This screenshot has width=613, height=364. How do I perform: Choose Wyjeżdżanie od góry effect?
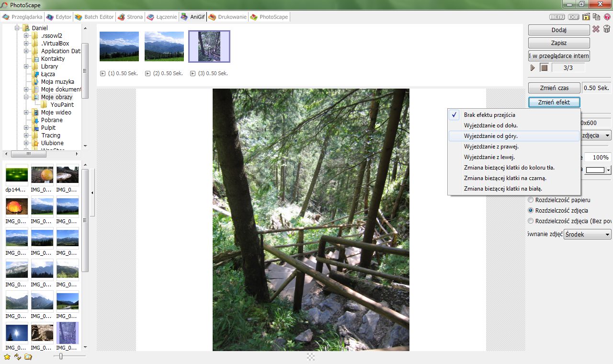(514, 136)
